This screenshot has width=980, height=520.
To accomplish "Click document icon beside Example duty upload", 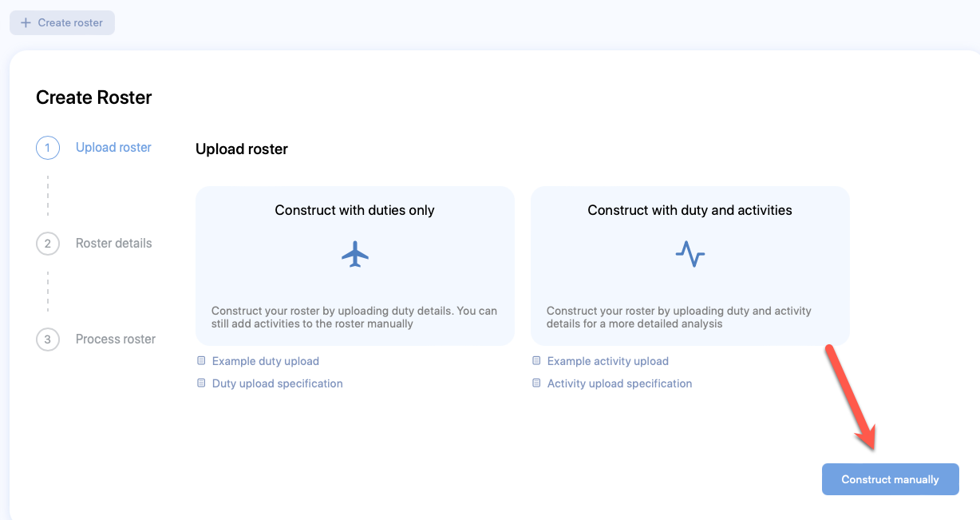I will pyautogui.click(x=202, y=361).
